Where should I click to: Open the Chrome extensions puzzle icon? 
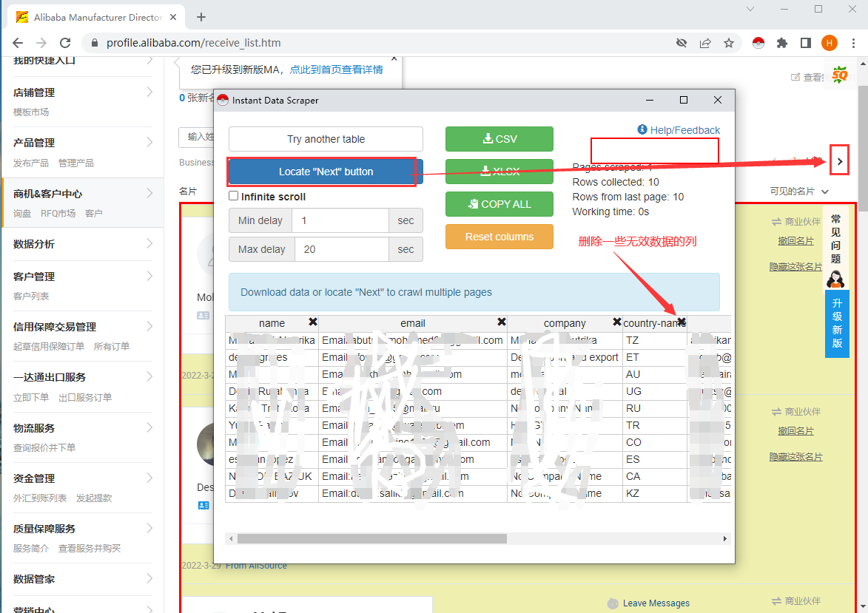coord(781,43)
